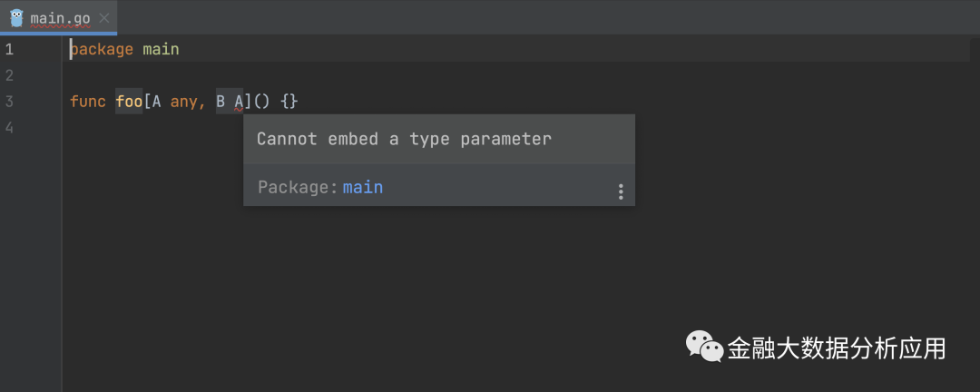The width and height of the screenshot is (980, 392).
Task: Click the 'any' constraint keyword
Action: (x=183, y=102)
